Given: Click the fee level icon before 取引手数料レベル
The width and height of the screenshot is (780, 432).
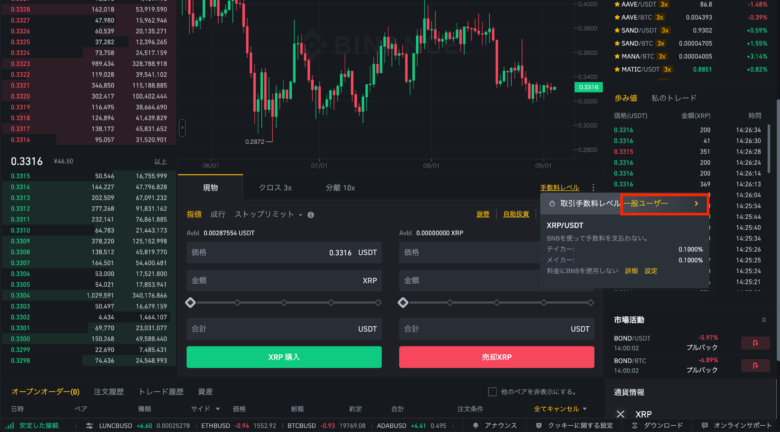Looking at the screenshot, I should pos(552,204).
